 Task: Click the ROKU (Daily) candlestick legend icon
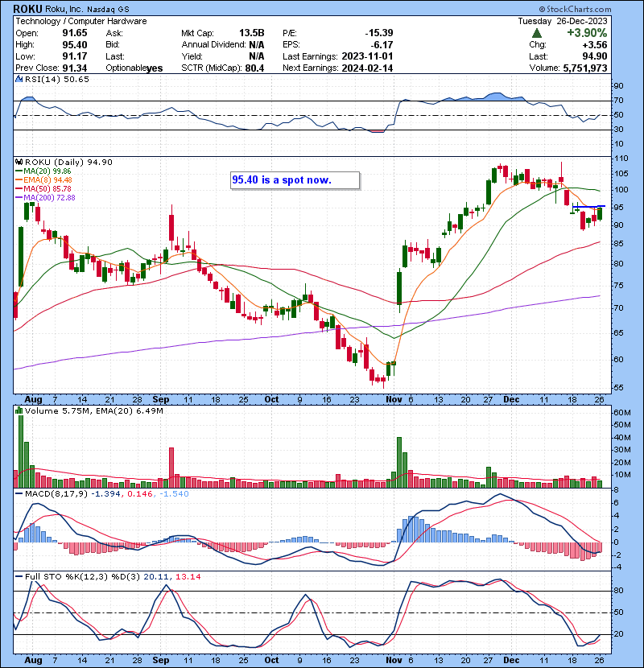click(19, 162)
